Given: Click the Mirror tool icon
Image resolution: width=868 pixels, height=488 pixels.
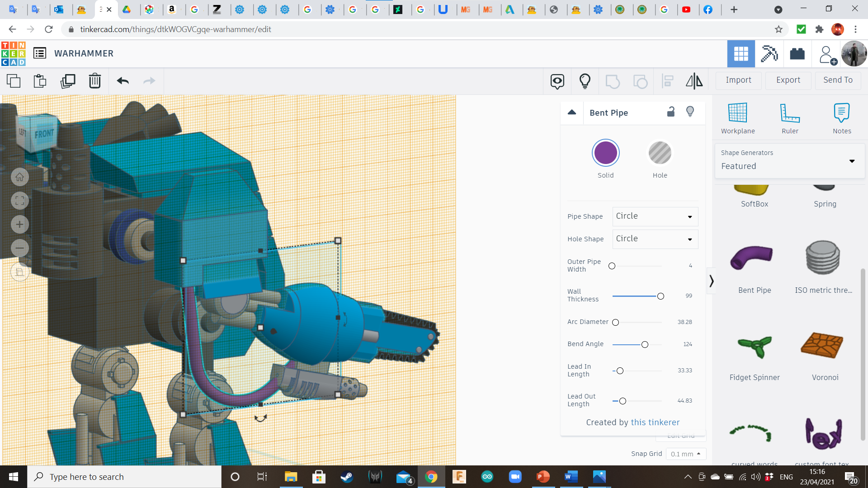Looking at the screenshot, I should [x=694, y=81].
